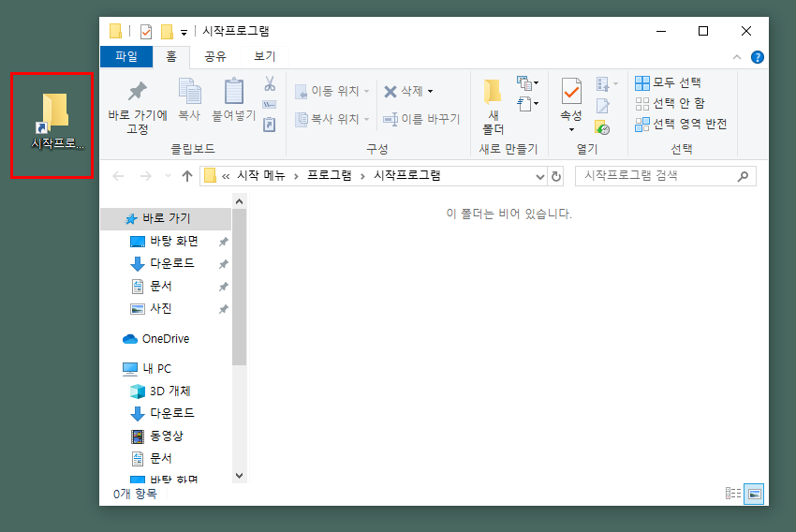The width and height of the screenshot is (796, 532).
Task: Click 프로그램 in the address path
Action: 329,176
